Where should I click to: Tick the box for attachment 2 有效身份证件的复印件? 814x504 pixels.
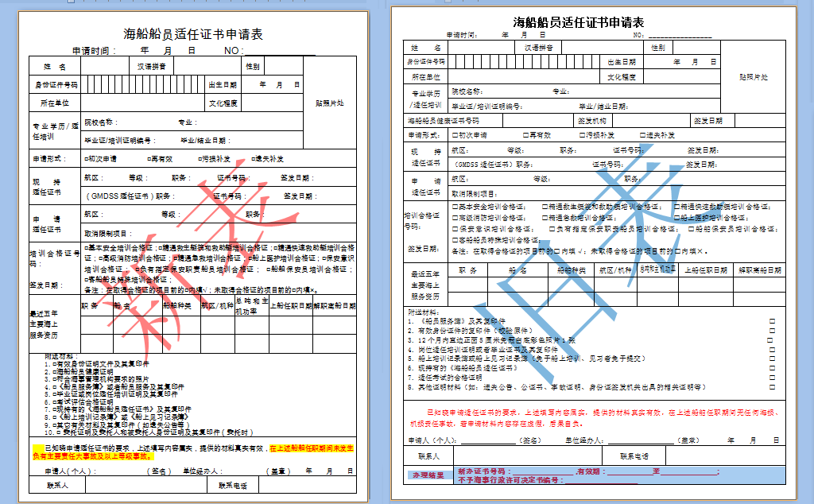773,331
